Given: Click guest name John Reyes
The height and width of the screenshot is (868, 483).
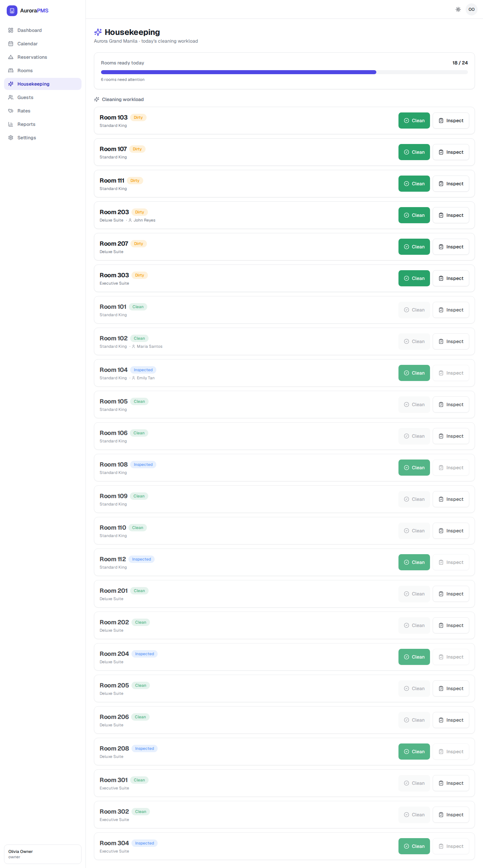Looking at the screenshot, I should pos(145,221).
